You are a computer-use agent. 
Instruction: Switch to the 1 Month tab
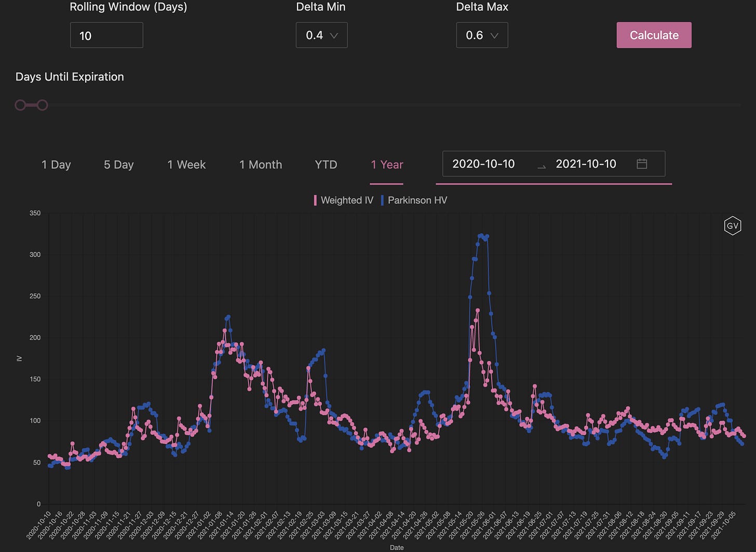261,165
